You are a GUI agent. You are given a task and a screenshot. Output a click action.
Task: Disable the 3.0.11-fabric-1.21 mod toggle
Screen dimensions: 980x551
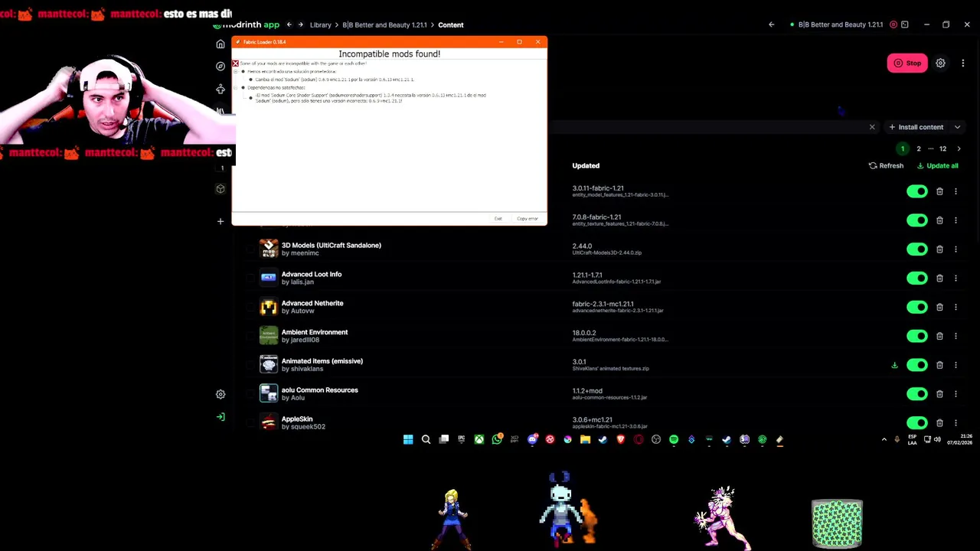tap(916, 191)
